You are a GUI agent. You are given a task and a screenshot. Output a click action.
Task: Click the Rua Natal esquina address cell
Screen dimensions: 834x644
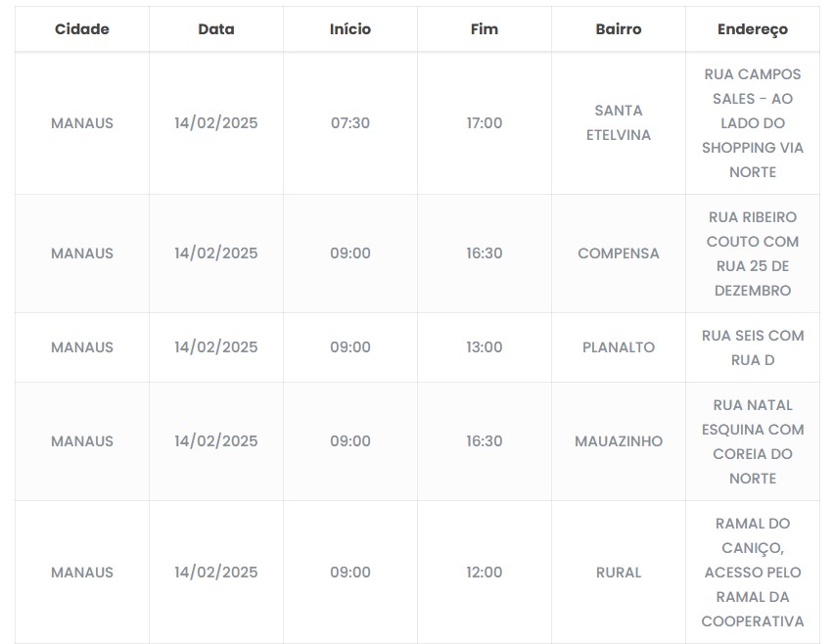point(753,441)
